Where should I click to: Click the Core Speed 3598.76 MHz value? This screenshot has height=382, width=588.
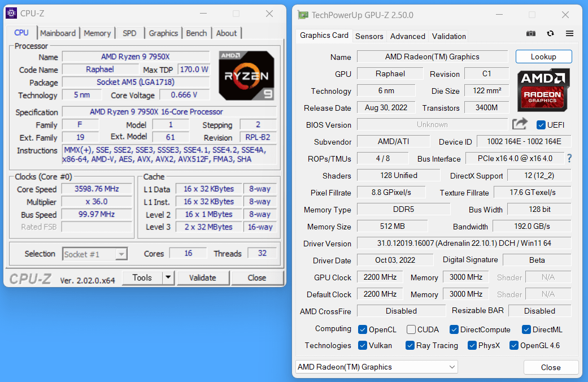click(97, 189)
